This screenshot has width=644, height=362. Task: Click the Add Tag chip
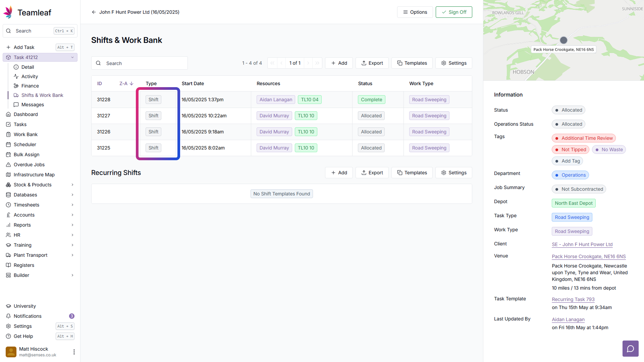[x=567, y=161]
